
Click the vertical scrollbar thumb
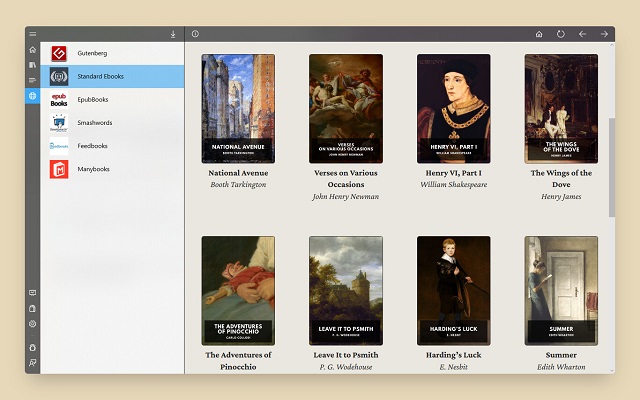611,167
